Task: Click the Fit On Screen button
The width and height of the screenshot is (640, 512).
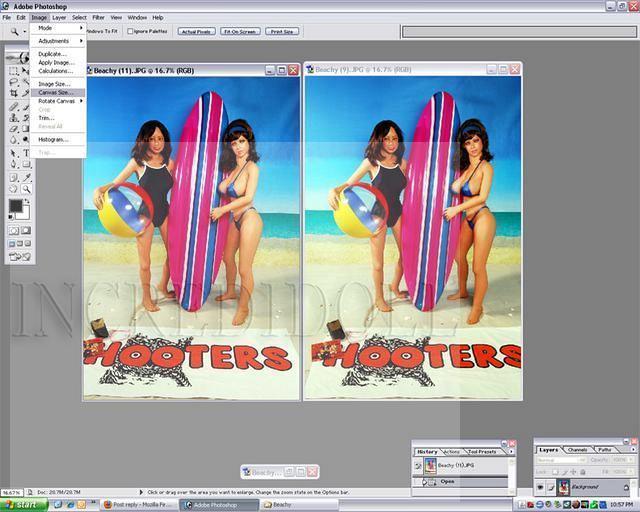Action: click(240, 31)
